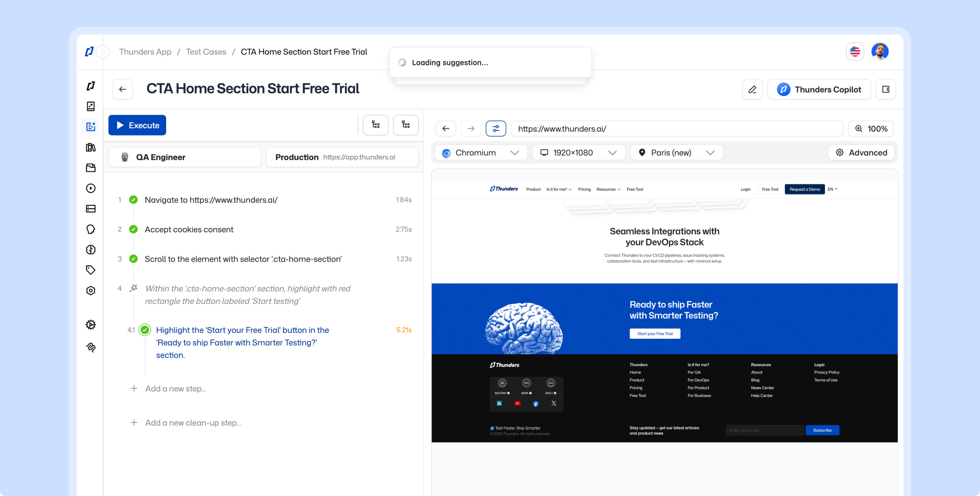Expand the sidebar with chevron toggle
Screen dimensions: 980x496
pos(103,52)
